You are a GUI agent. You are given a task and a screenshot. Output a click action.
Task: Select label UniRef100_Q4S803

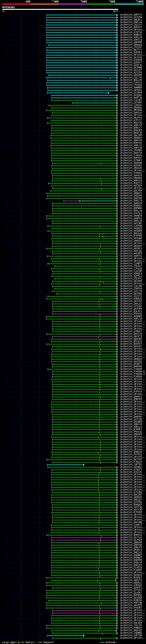click(131, 575)
